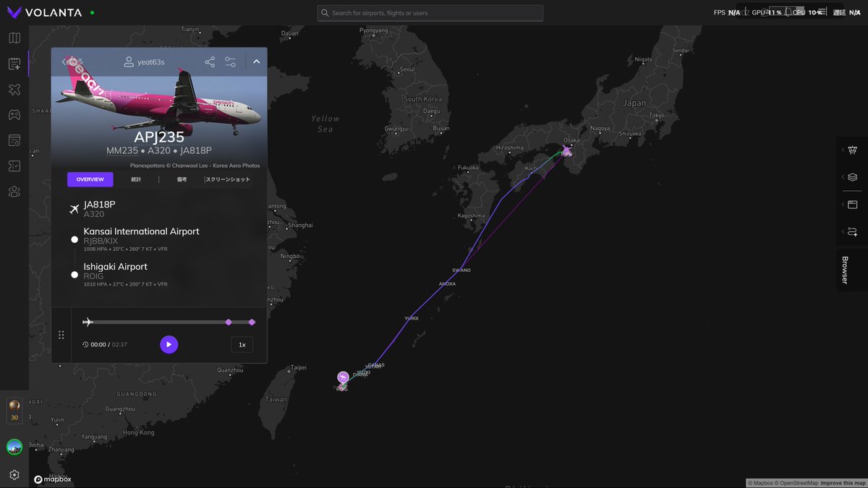The height and width of the screenshot is (488, 868).
Task: Open the scheduled flights sidebar icon
Action: coord(14,140)
